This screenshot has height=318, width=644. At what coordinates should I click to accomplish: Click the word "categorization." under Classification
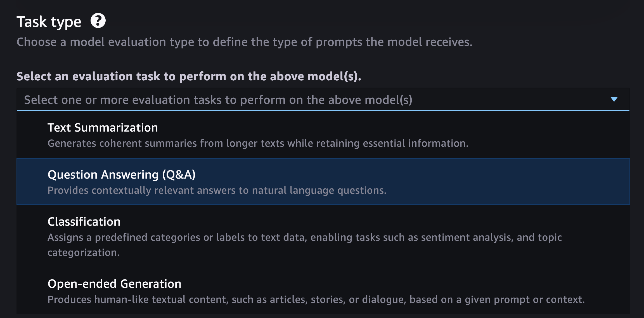84,252
